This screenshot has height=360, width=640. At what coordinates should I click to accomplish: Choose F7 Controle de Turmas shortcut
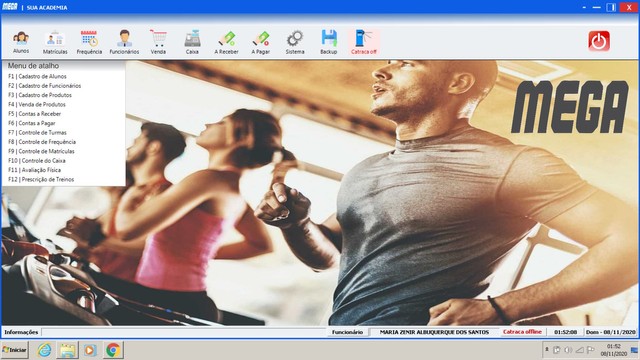pyautogui.click(x=37, y=133)
